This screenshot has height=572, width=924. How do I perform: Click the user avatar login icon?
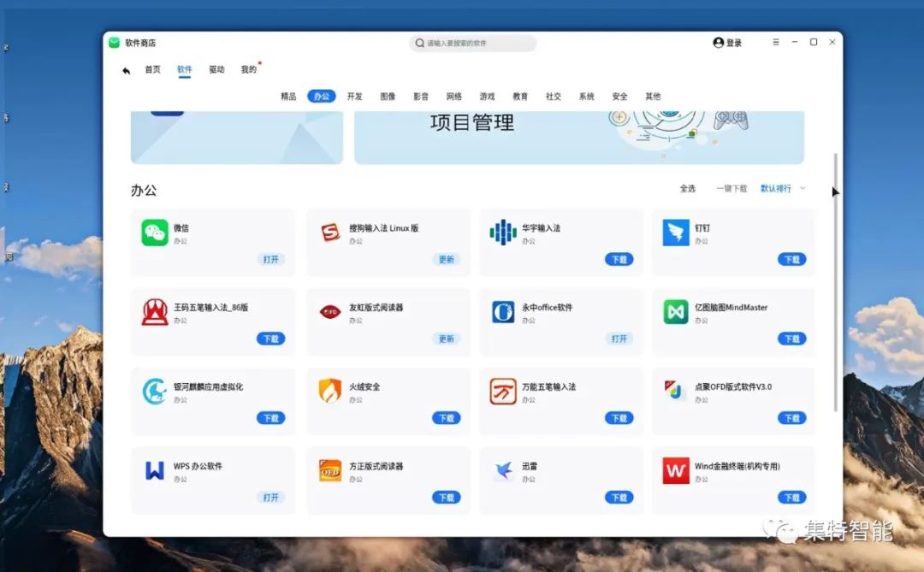719,43
